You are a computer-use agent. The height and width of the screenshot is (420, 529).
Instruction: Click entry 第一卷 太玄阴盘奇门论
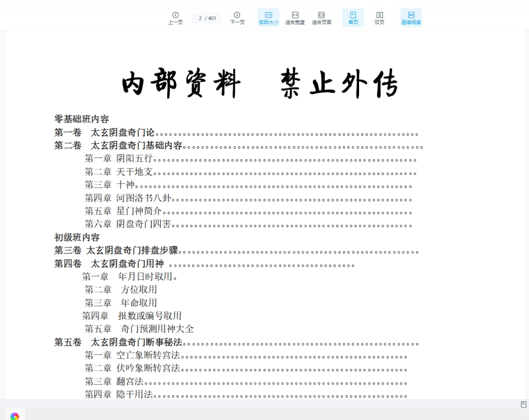click(104, 132)
